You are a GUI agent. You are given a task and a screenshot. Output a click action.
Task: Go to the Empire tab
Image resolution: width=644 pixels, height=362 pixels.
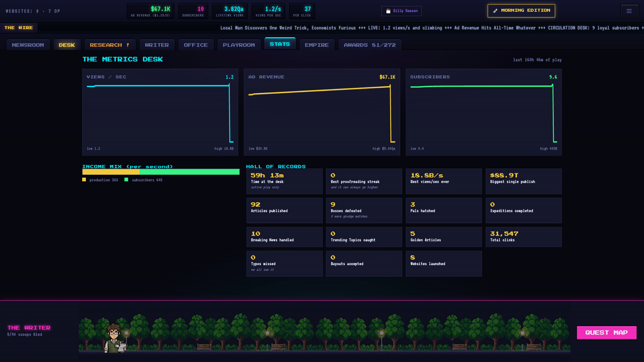point(317,45)
